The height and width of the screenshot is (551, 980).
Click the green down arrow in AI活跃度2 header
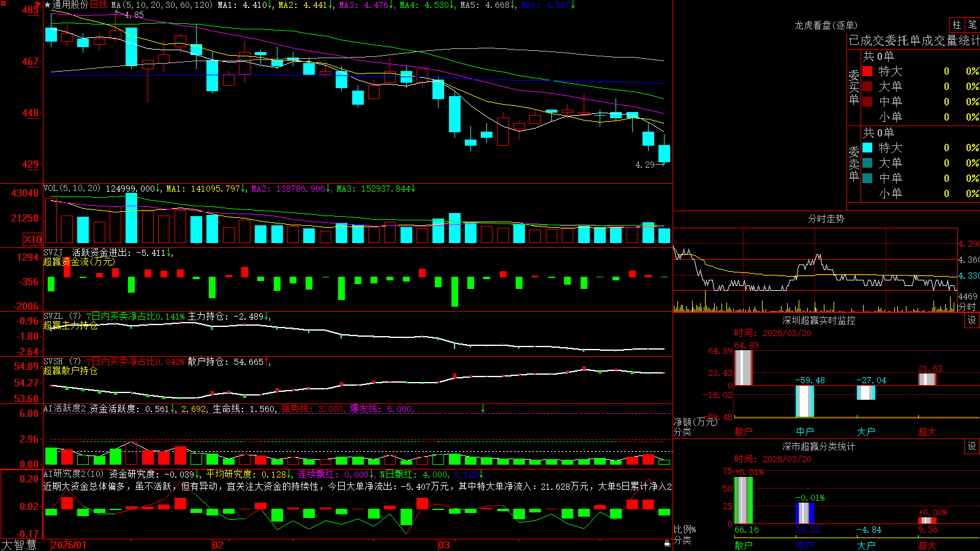483,408
